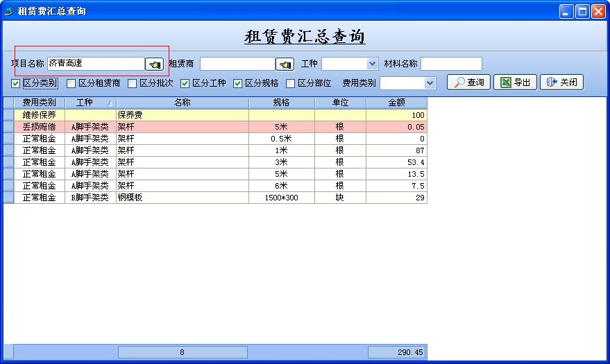
Task: Click the 费用类别 column header
Action: click(x=40, y=103)
